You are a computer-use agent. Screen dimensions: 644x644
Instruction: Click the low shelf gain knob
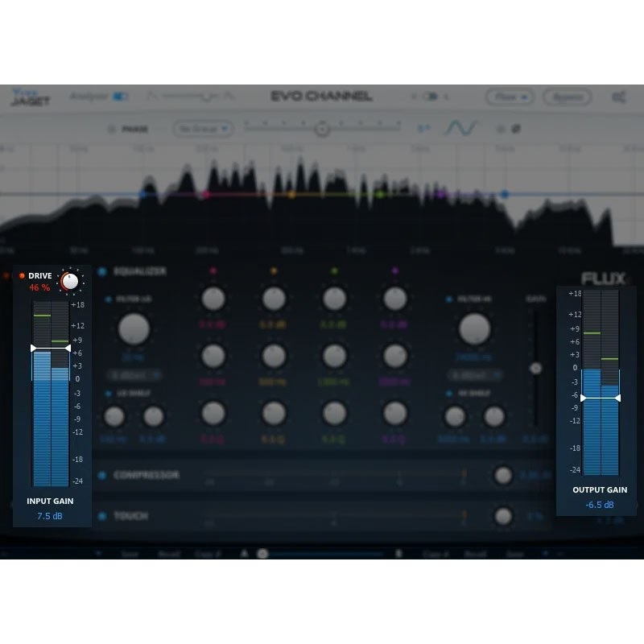[x=154, y=417]
